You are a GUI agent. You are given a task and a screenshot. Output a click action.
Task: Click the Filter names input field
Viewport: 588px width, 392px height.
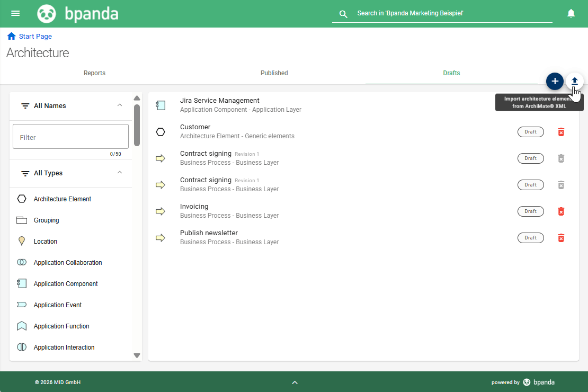(x=71, y=137)
